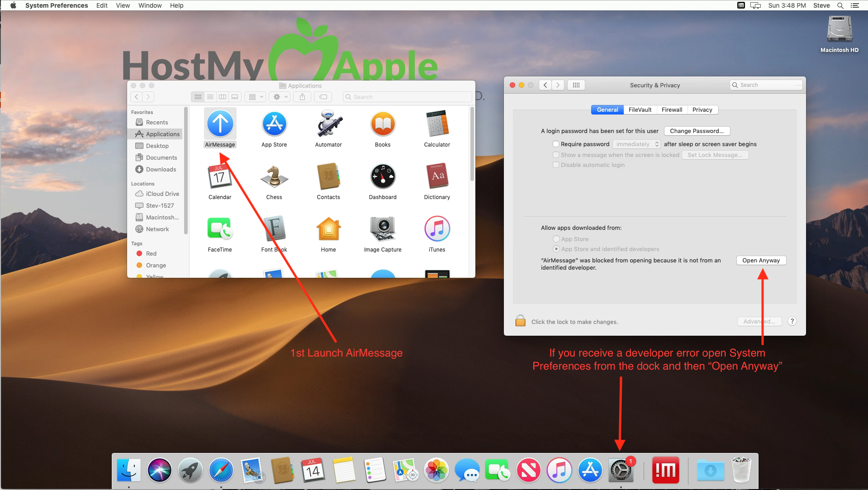Open the item arrangement dropdown in Finder
This screenshot has width=868, height=490.
(256, 97)
